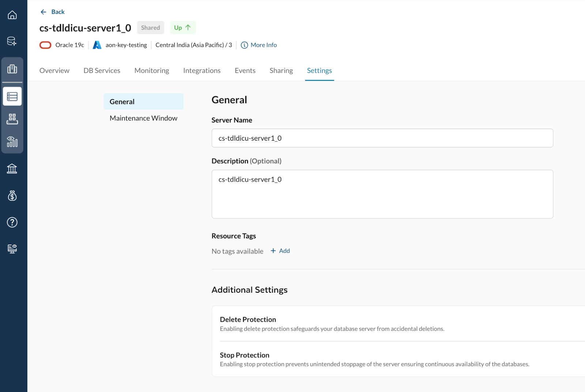Switch to the Overview tab
This screenshot has width=585, height=392.
click(x=54, y=71)
